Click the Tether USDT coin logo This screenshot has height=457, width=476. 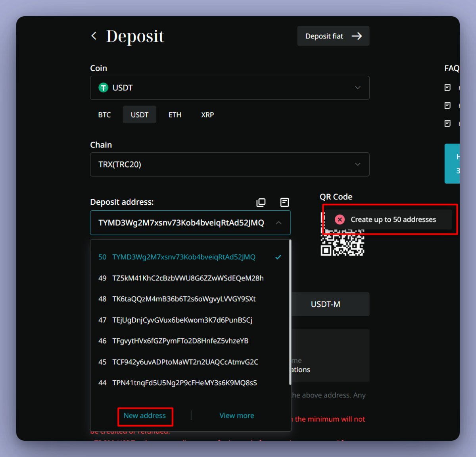tap(104, 88)
